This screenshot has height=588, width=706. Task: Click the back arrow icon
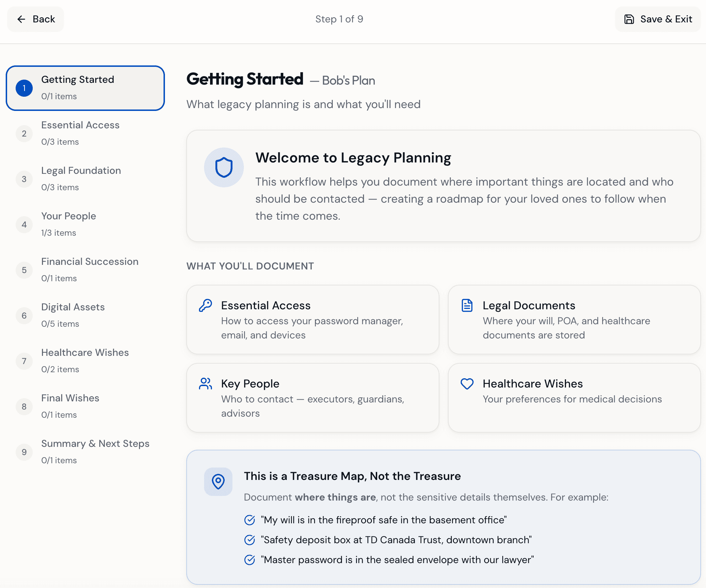coord(22,19)
